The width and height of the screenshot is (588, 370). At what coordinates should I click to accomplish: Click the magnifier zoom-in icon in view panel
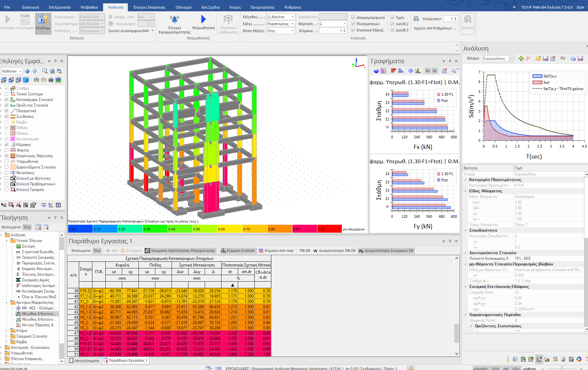[x=52, y=71]
